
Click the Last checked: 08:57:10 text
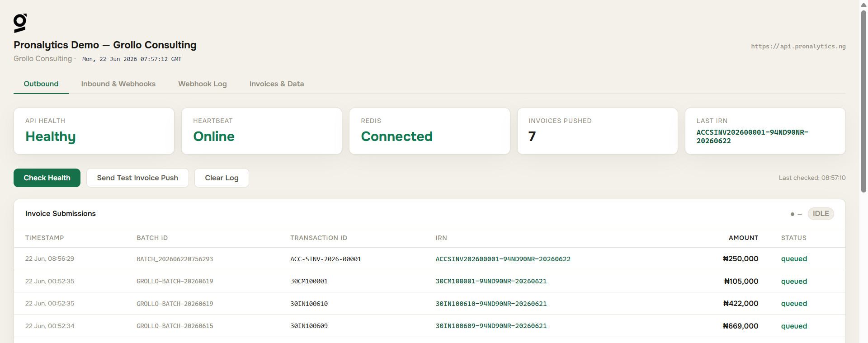tap(812, 178)
